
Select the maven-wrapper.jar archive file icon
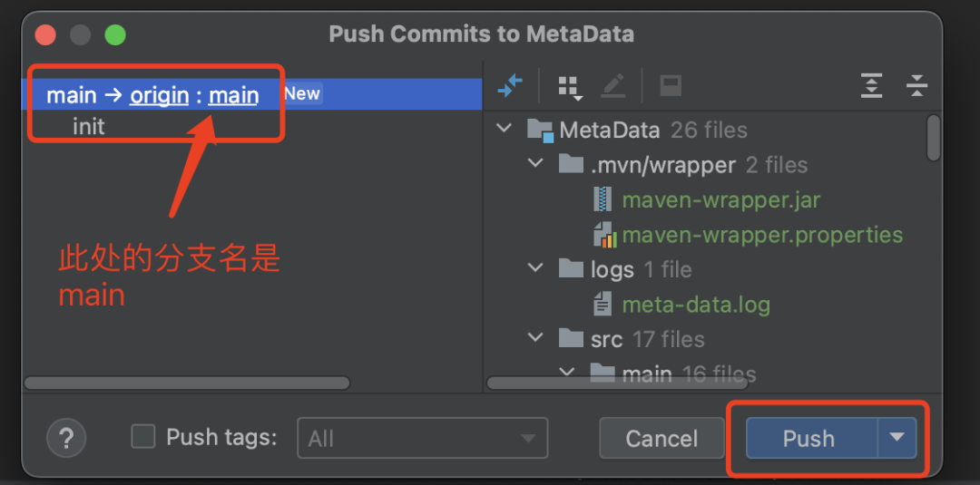[603, 200]
